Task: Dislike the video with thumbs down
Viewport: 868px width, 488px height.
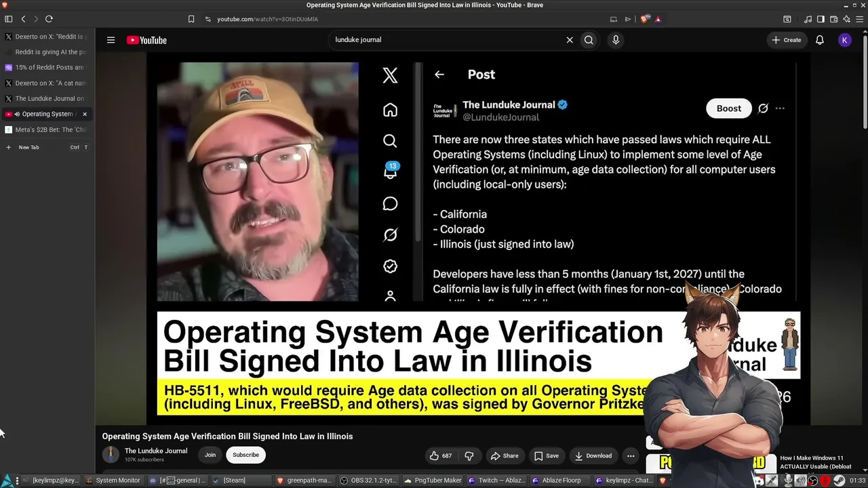Action: (469, 455)
